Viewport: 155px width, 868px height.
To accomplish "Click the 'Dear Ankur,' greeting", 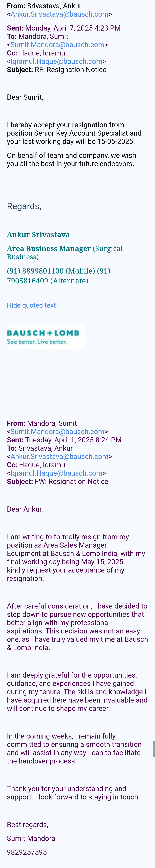I will click(x=25, y=509).
